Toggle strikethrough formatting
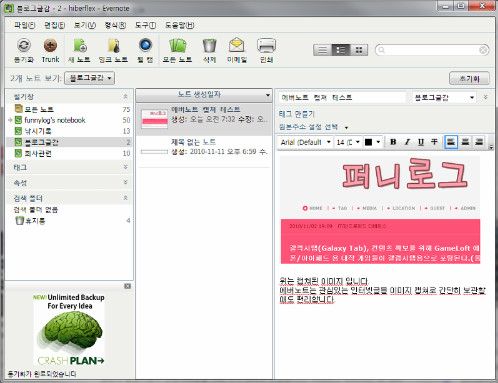 point(434,142)
